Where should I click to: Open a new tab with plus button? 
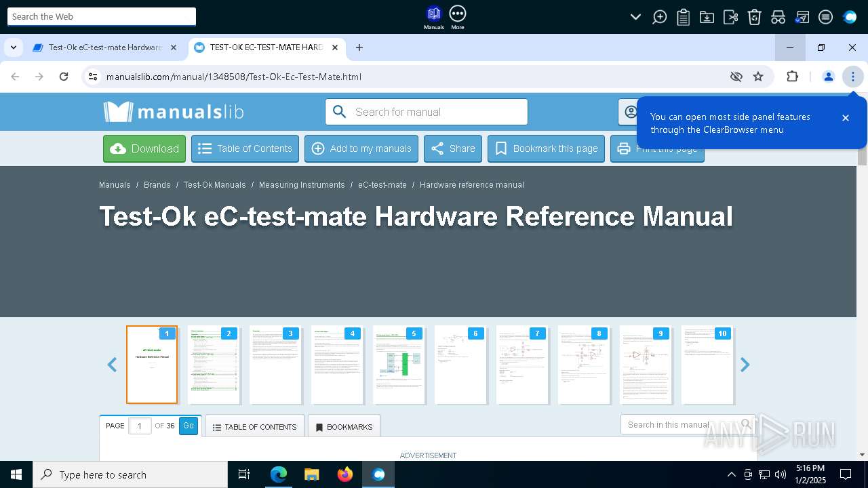point(359,47)
